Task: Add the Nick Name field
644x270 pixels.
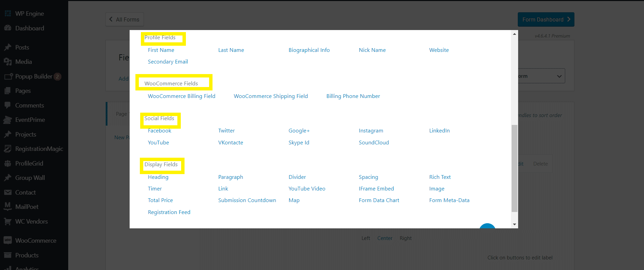Action: (x=372, y=50)
